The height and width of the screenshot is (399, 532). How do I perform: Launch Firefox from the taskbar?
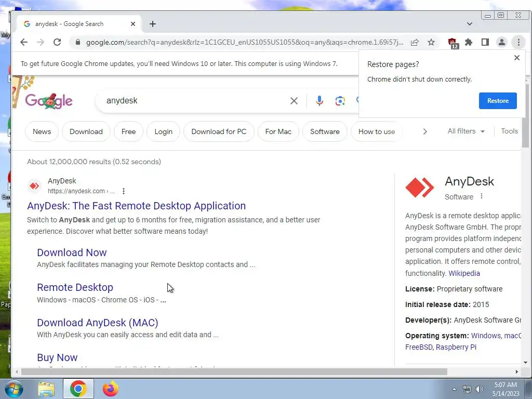110,389
